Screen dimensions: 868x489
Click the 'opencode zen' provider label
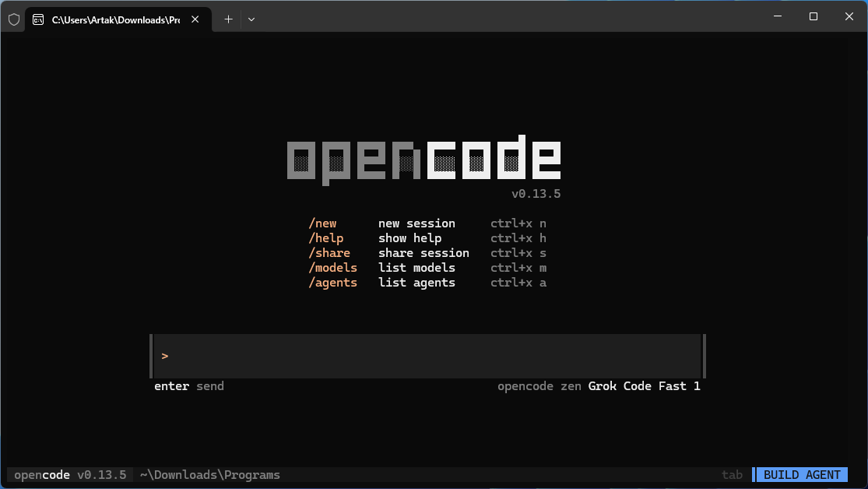[x=539, y=386]
